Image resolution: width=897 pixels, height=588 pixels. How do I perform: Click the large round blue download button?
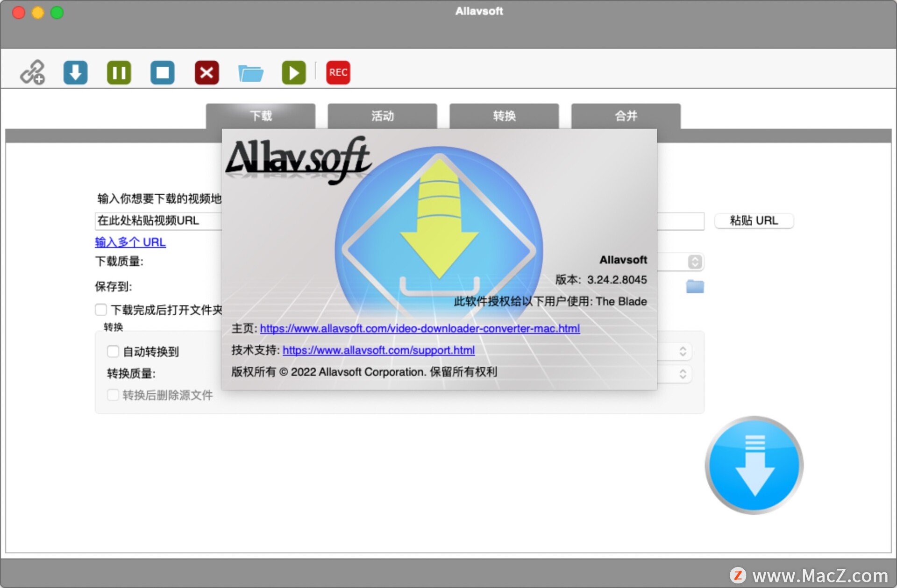(755, 465)
